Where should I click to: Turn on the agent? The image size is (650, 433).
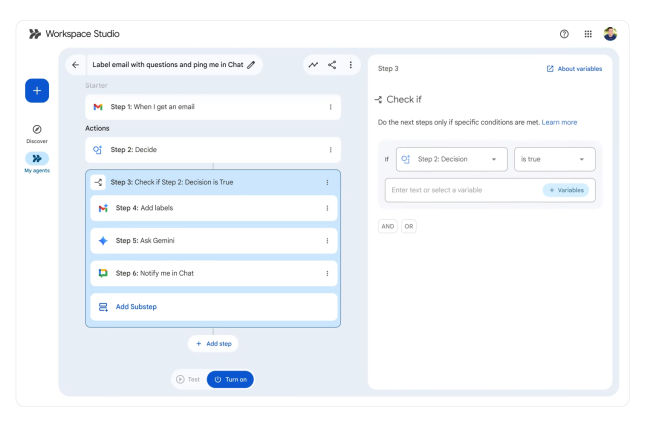(x=229, y=379)
